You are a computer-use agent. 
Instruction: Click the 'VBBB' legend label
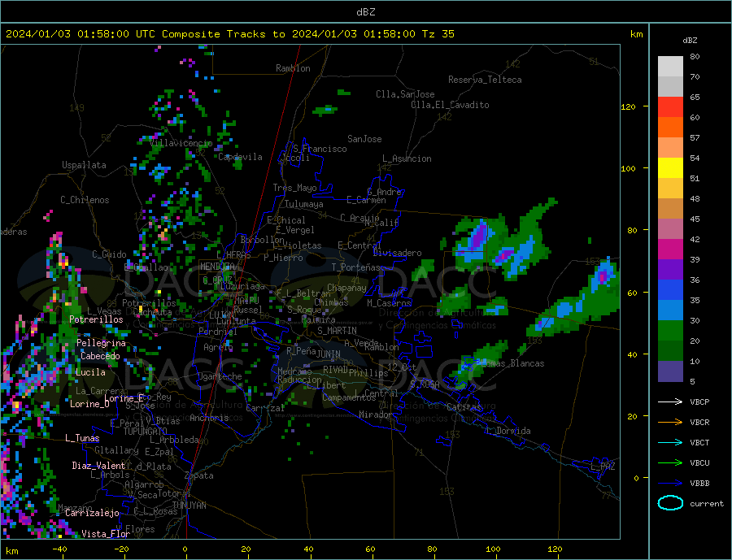(699, 484)
